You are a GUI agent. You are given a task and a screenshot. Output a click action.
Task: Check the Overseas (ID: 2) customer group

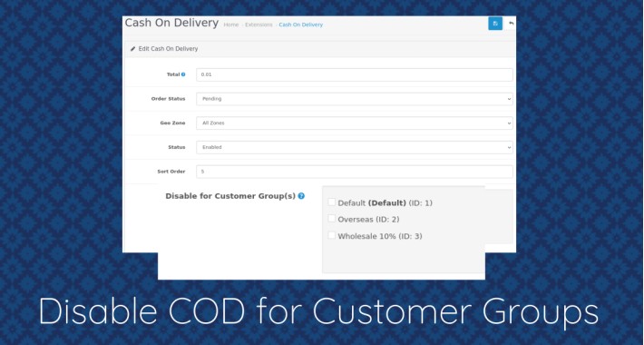[x=331, y=219]
